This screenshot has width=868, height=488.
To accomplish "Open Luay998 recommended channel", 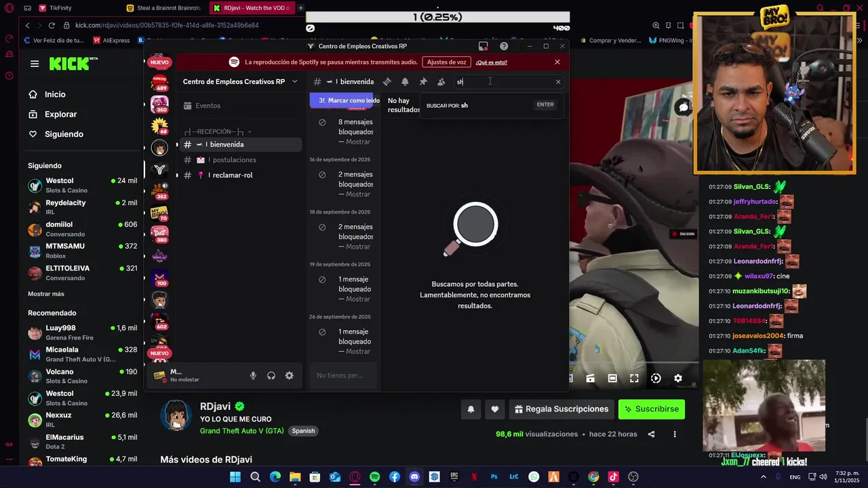I will 82,332.
